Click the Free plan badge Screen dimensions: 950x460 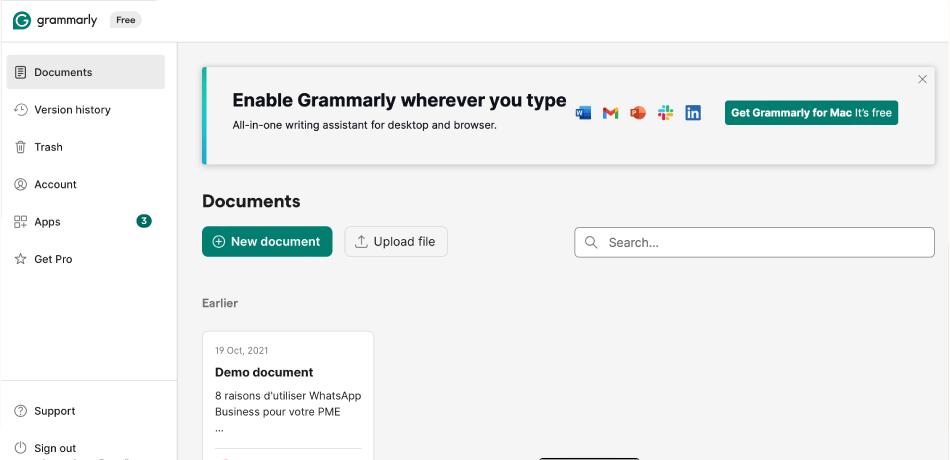point(125,20)
